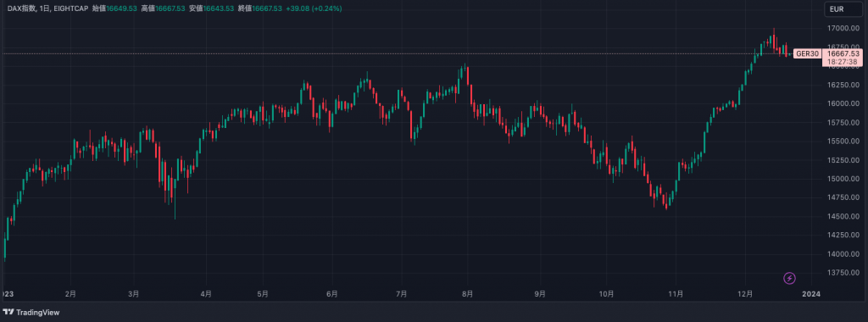Viewport: 868px width, 322px height.
Task: Click 17000.00 on the price axis
Action: (x=843, y=28)
